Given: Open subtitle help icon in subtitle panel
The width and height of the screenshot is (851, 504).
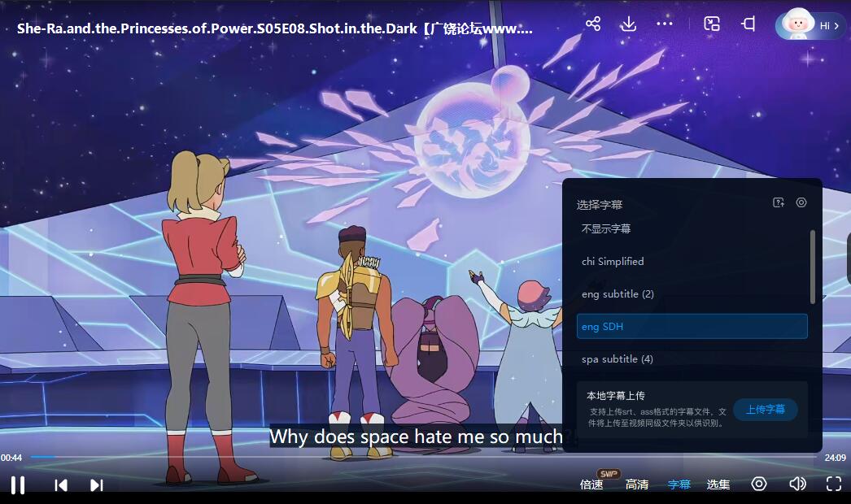Looking at the screenshot, I should [x=779, y=202].
